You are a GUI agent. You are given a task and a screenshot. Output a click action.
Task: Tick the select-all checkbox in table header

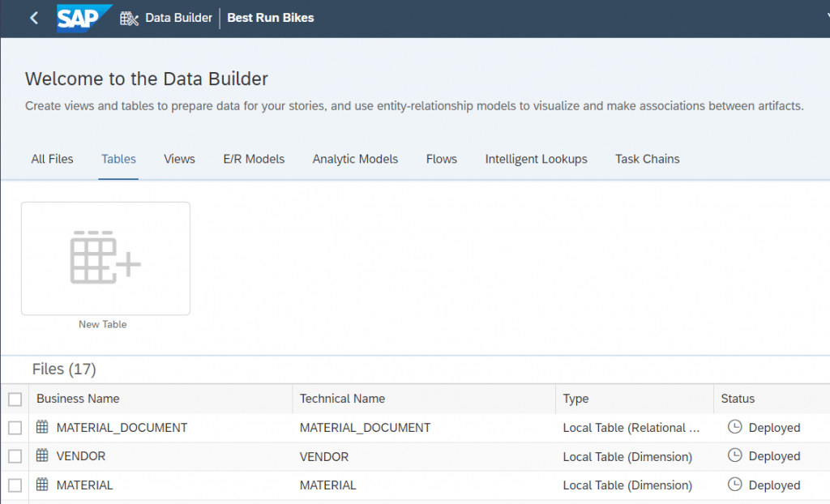click(x=15, y=399)
